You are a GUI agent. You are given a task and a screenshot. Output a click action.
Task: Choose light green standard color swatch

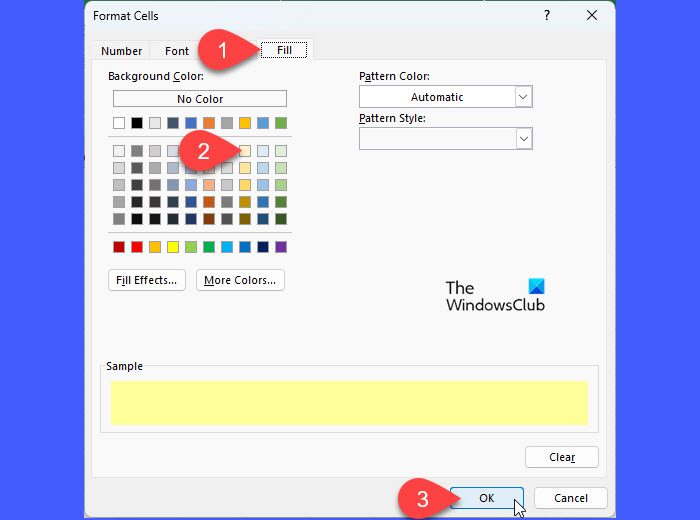point(191,247)
